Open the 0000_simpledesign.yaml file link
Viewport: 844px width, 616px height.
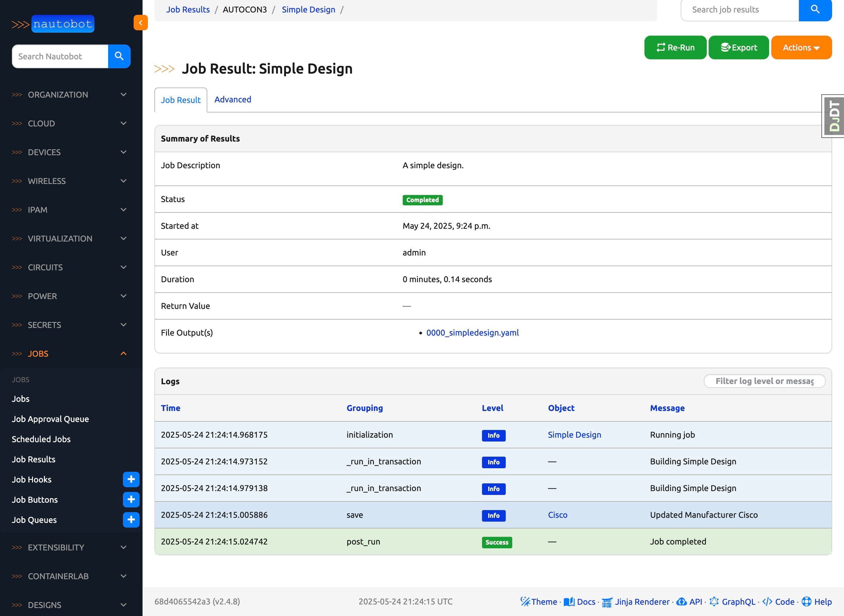(472, 333)
